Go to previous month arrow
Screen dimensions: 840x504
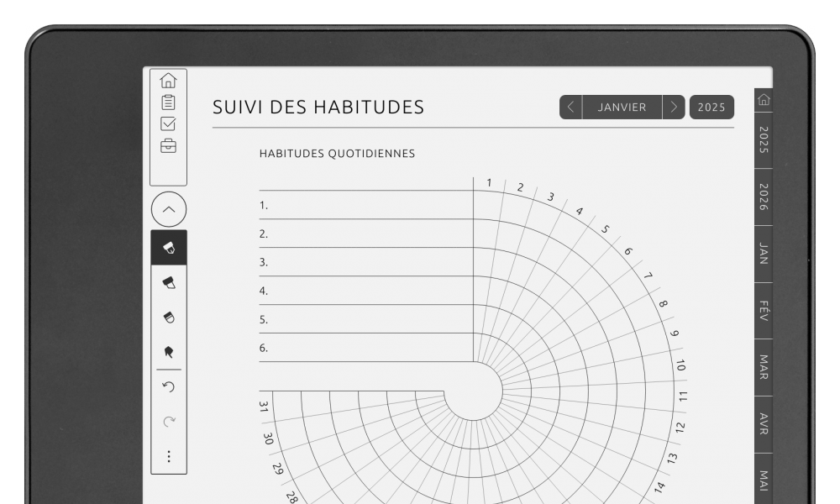pyautogui.click(x=570, y=108)
